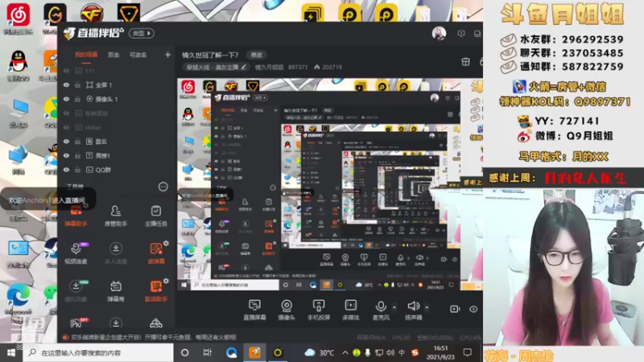Open the weather 30°C widget
Screen dimensions: 644x362
(x=320, y=352)
